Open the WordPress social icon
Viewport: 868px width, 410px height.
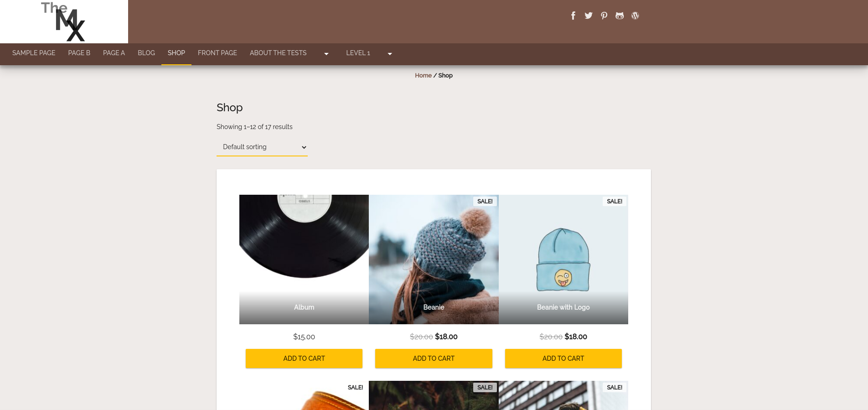tap(635, 16)
